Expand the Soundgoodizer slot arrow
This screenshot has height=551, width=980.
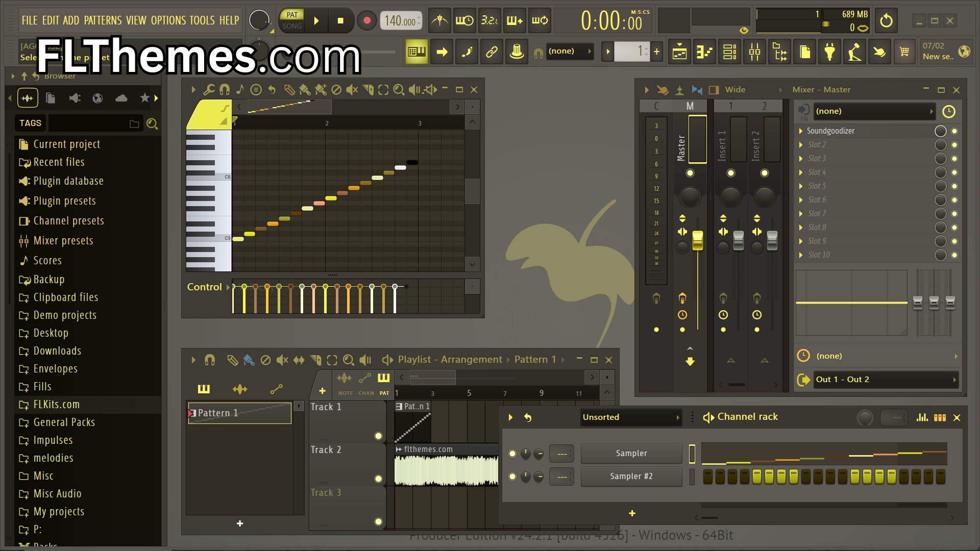tap(801, 131)
